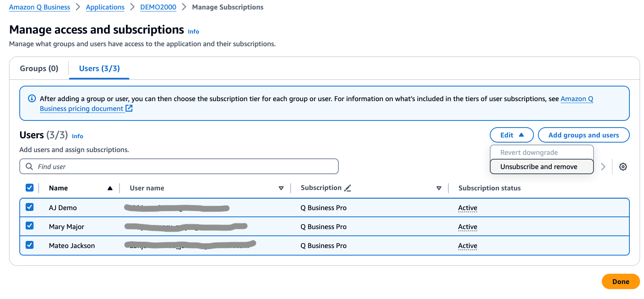The width and height of the screenshot is (644, 299).
Task: Click Info link beside page title
Action: [x=193, y=32]
